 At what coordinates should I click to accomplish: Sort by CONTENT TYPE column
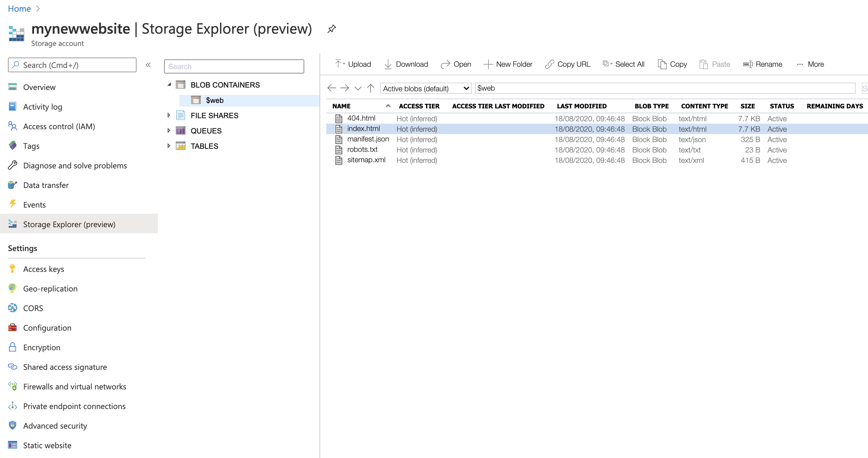point(705,106)
